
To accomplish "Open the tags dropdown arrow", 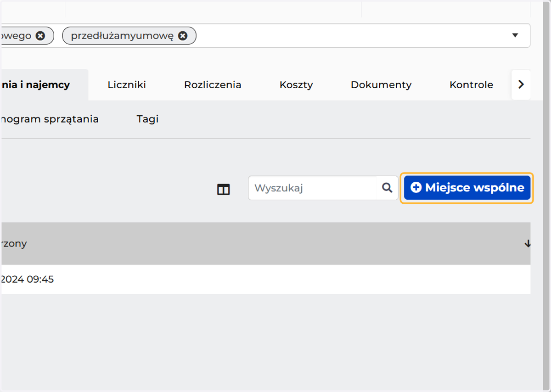I will tap(515, 35).
